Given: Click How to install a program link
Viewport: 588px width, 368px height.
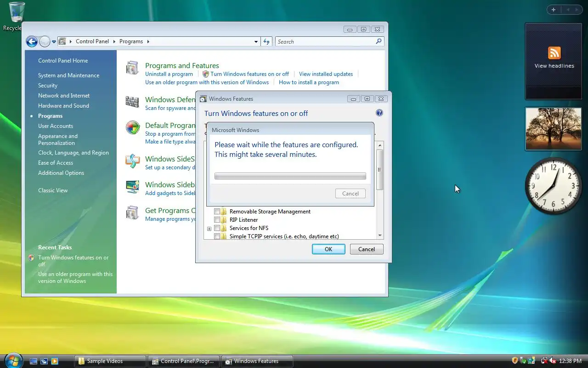Looking at the screenshot, I should [309, 82].
